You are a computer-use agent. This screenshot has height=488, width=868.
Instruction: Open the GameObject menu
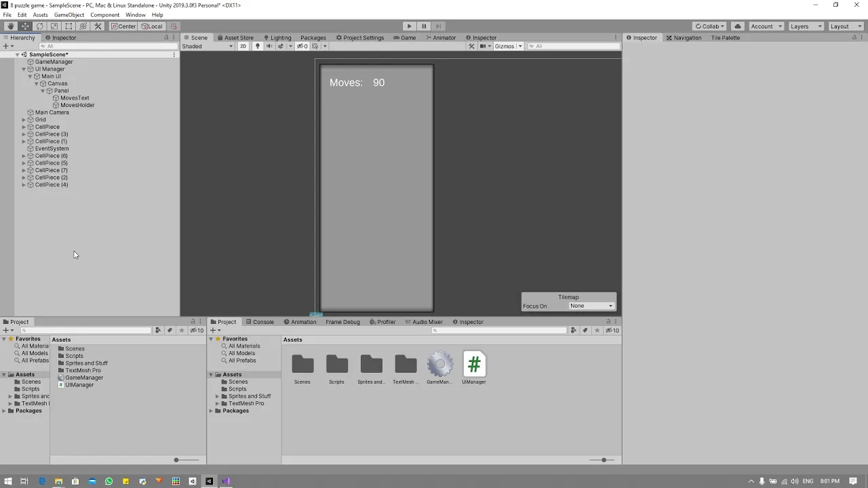[69, 15]
